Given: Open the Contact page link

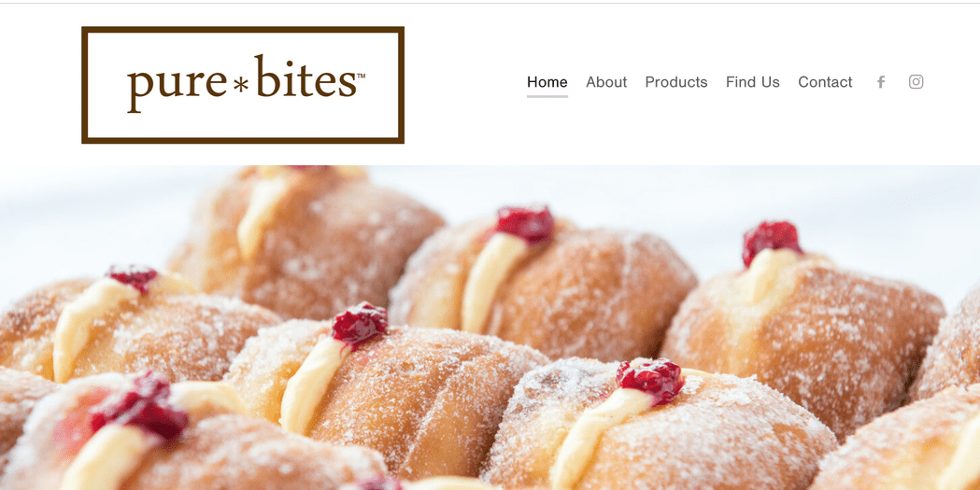Looking at the screenshot, I should tap(825, 82).
